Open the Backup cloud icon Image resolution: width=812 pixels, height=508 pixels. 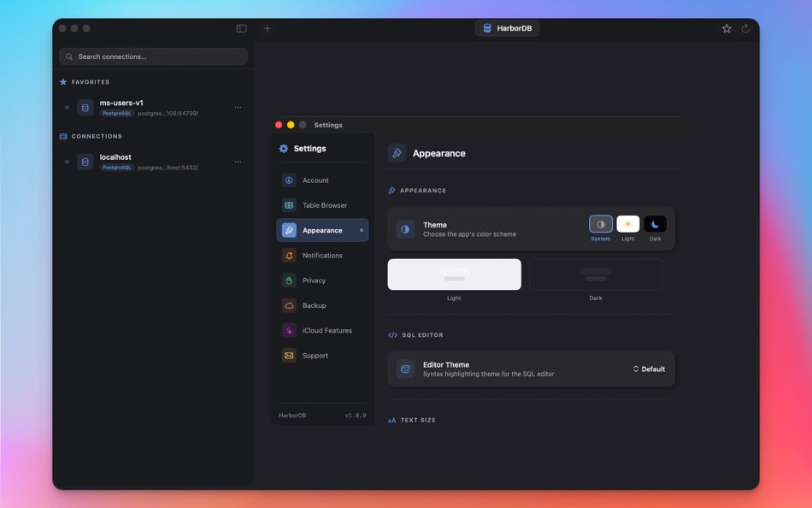click(x=290, y=305)
